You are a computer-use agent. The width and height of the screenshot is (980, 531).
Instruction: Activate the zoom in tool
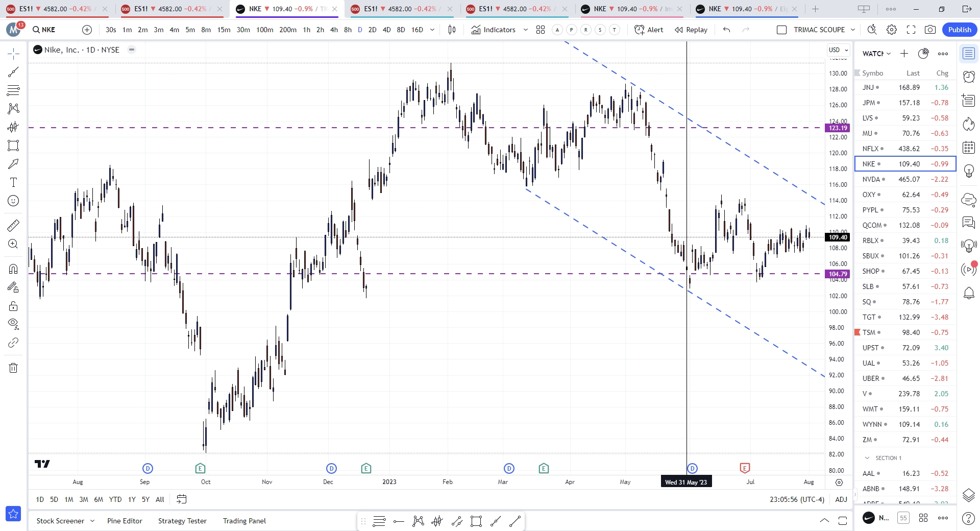click(13, 244)
